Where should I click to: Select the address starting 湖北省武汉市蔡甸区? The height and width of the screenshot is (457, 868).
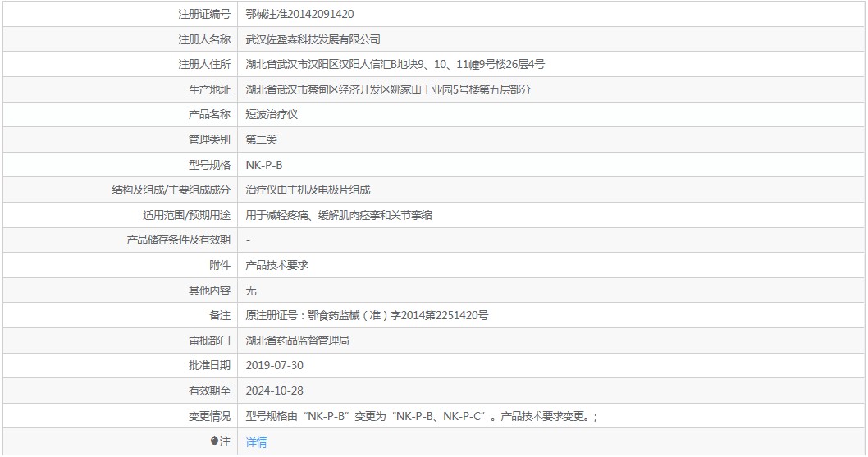point(389,89)
